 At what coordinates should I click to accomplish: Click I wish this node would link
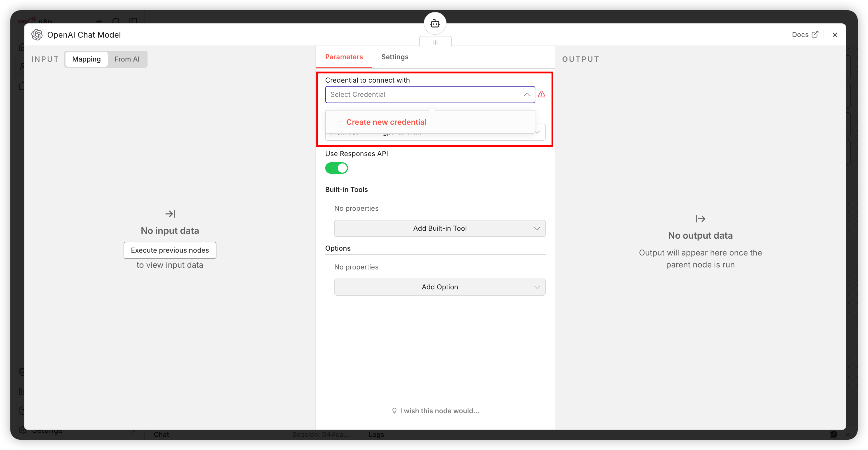(x=439, y=411)
